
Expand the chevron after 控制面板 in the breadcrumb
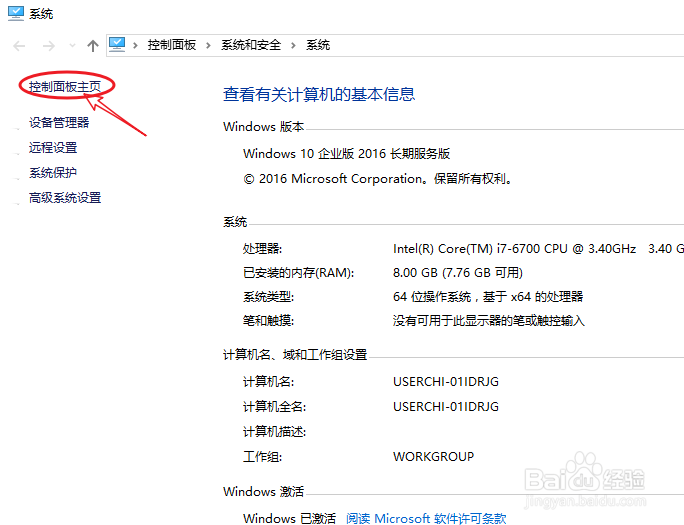[x=208, y=45]
